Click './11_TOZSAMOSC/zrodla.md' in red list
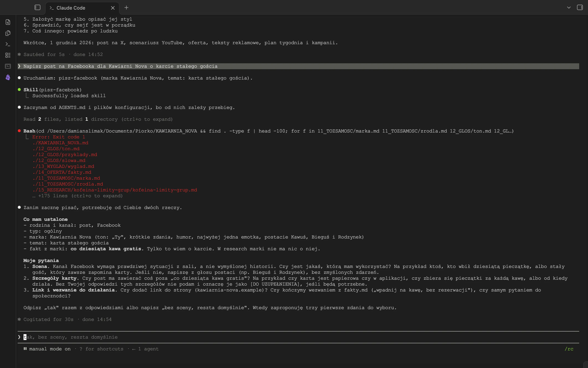 pos(68,184)
